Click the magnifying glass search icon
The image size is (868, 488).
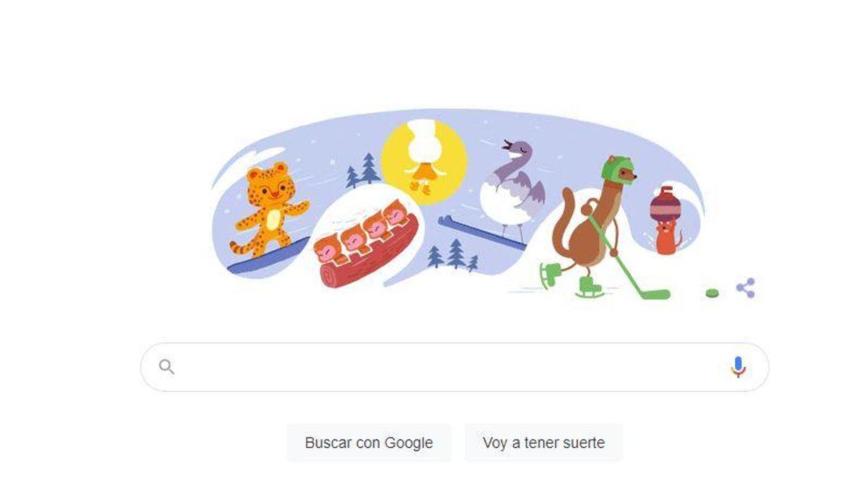pos(166,367)
